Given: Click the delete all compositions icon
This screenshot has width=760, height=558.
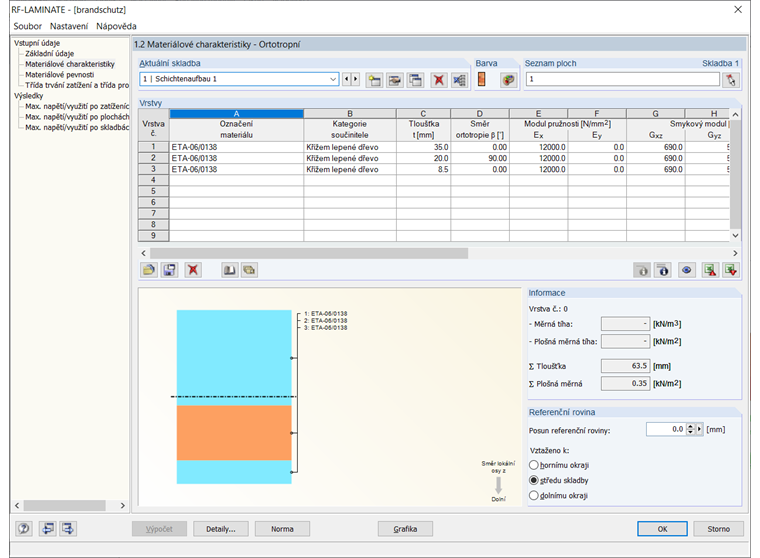Looking at the screenshot, I should click(x=459, y=80).
